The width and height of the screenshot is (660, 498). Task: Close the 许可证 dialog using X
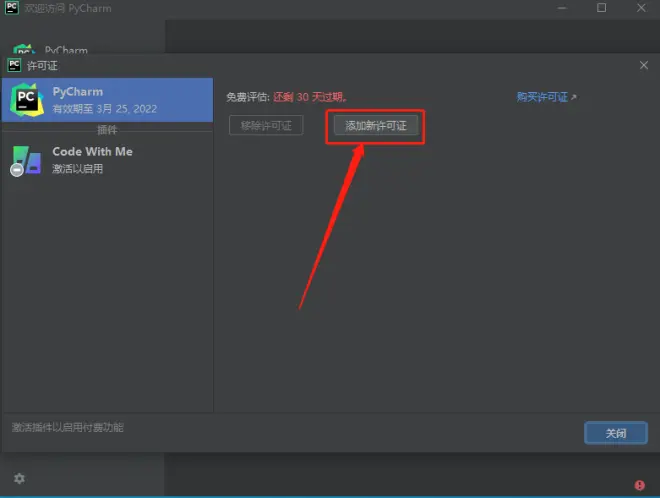click(644, 65)
